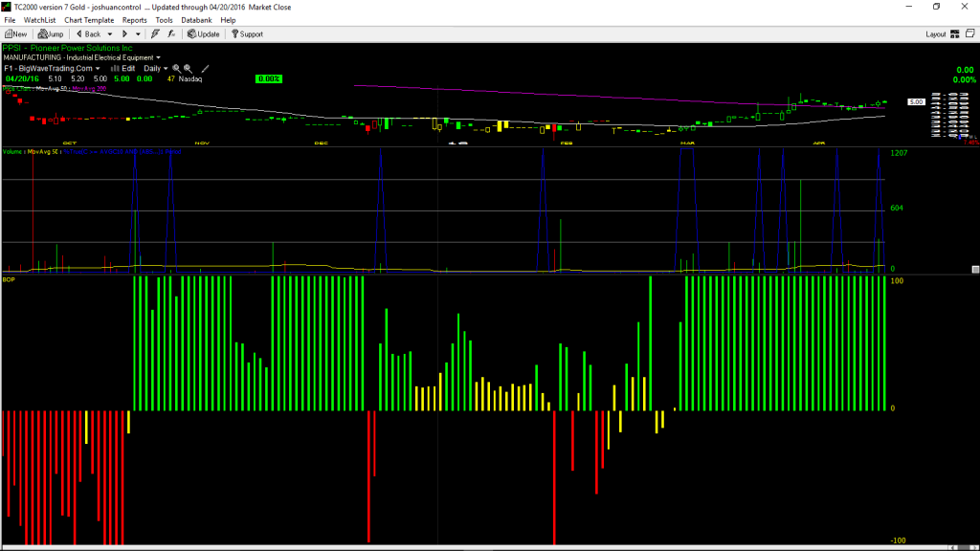
Task: Click the 04/20/16 date readout
Action: (23, 79)
